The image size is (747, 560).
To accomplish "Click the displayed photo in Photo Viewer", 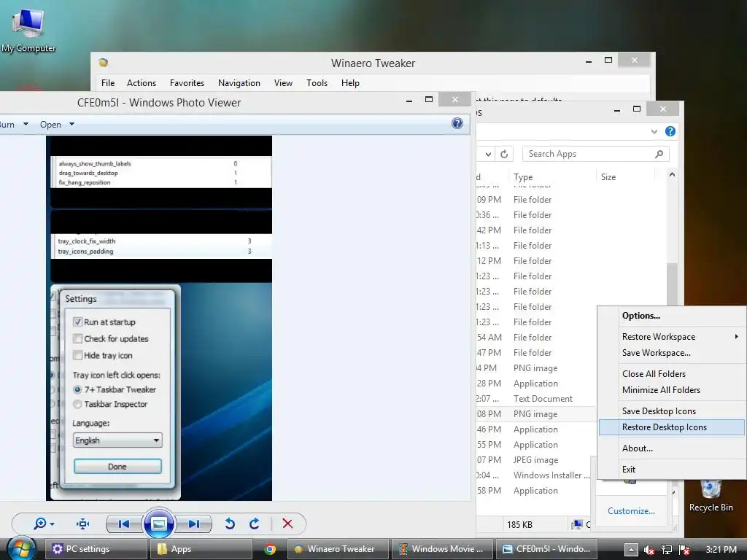I will point(159,318).
